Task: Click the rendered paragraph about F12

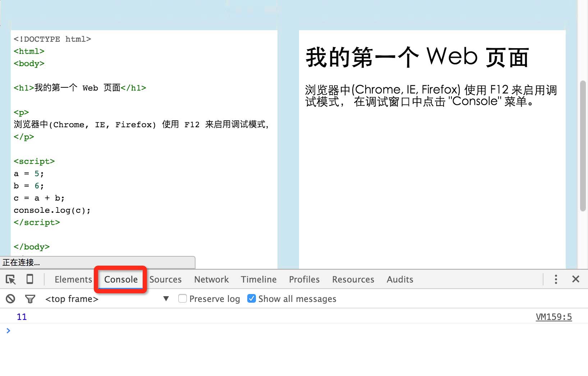Action: pyautogui.click(x=431, y=96)
